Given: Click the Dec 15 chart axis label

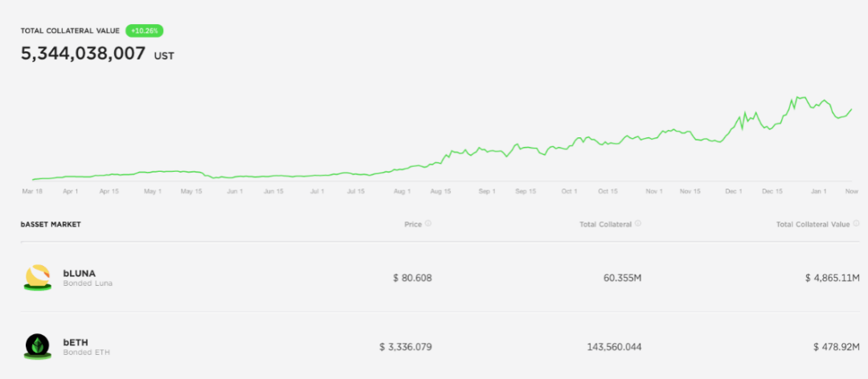Looking at the screenshot, I should tap(772, 191).
